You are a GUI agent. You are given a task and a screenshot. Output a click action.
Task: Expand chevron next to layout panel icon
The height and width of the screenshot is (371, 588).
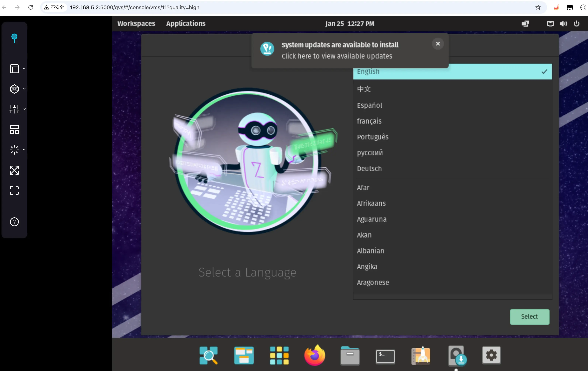24,69
